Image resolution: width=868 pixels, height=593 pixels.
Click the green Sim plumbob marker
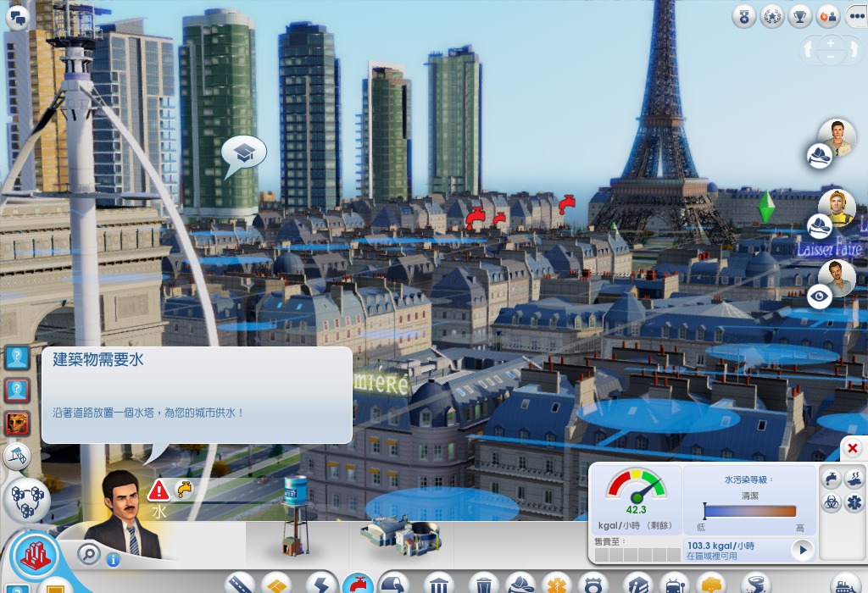click(766, 207)
